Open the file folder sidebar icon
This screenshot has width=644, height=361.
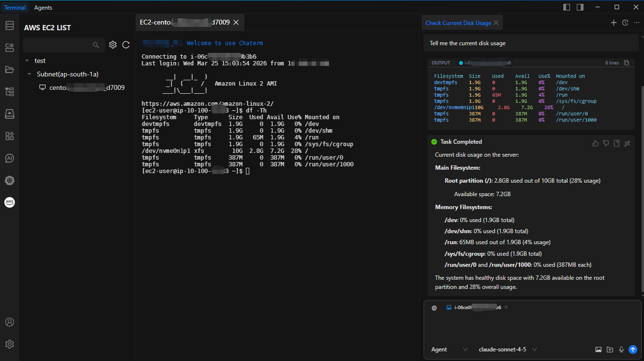pyautogui.click(x=10, y=69)
